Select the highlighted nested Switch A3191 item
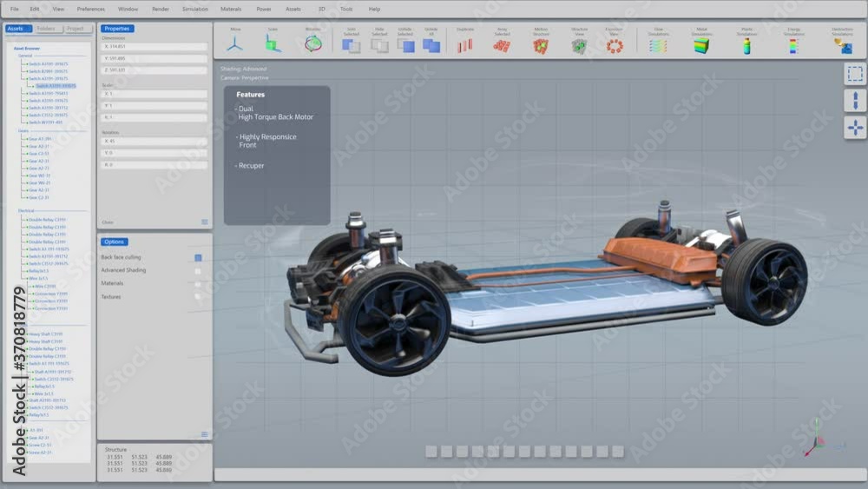The height and width of the screenshot is (489, 868). click(56, 86)
